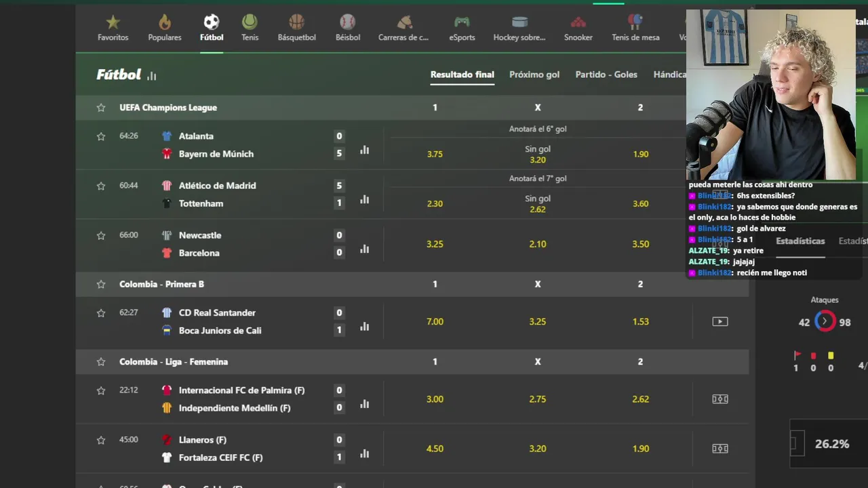Screen dimensions: 868x488
Task: Select the 2.10 draw odds for Newcastle-Barcelona
Action: 537,244
